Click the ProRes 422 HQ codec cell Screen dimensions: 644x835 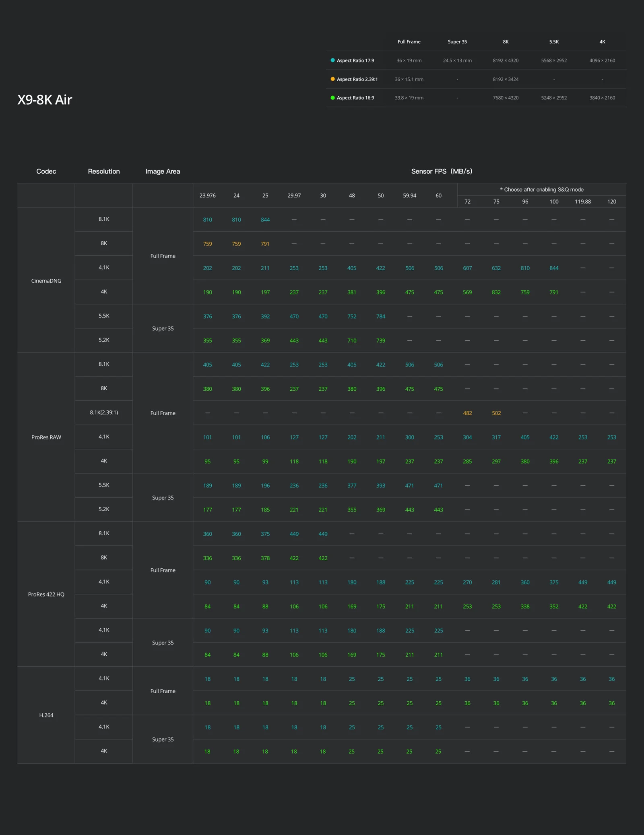pos(46,594)
